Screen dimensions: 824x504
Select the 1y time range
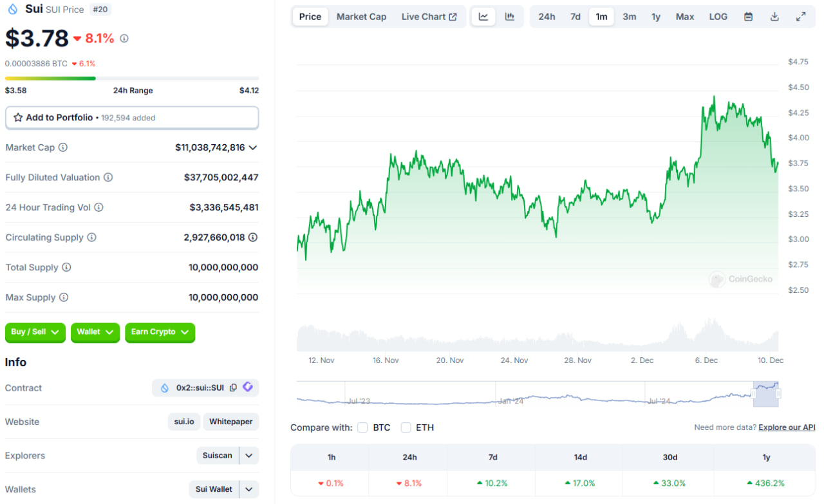(x=655, y=17)
